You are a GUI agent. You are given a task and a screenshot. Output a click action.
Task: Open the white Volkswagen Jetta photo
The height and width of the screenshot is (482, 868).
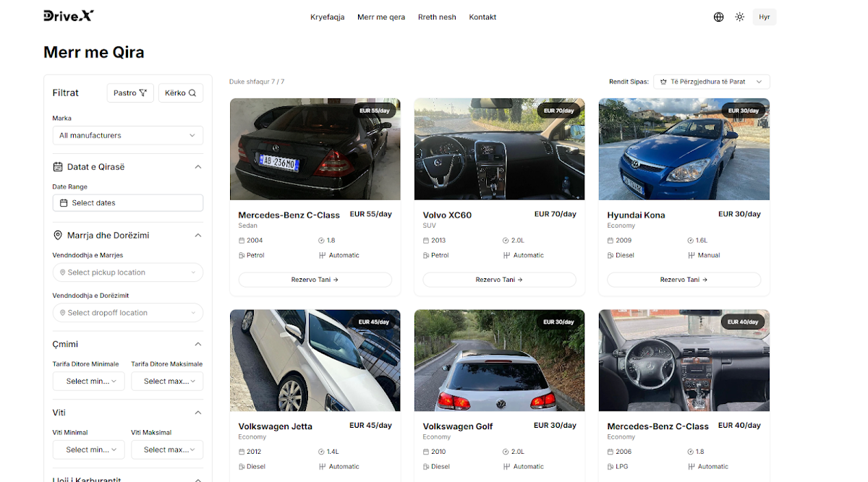pyautogui.click(x=315, y=361)
